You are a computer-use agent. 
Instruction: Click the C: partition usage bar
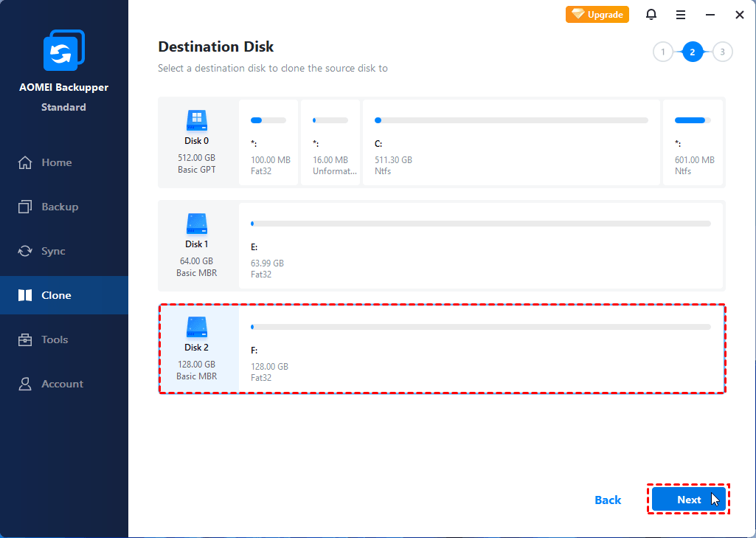[511, 120]
